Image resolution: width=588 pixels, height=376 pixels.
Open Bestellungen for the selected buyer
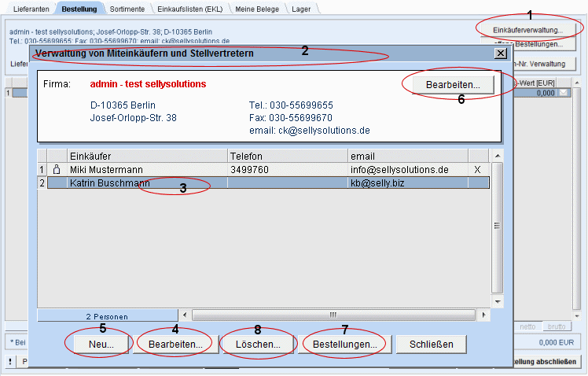point(344,345)
